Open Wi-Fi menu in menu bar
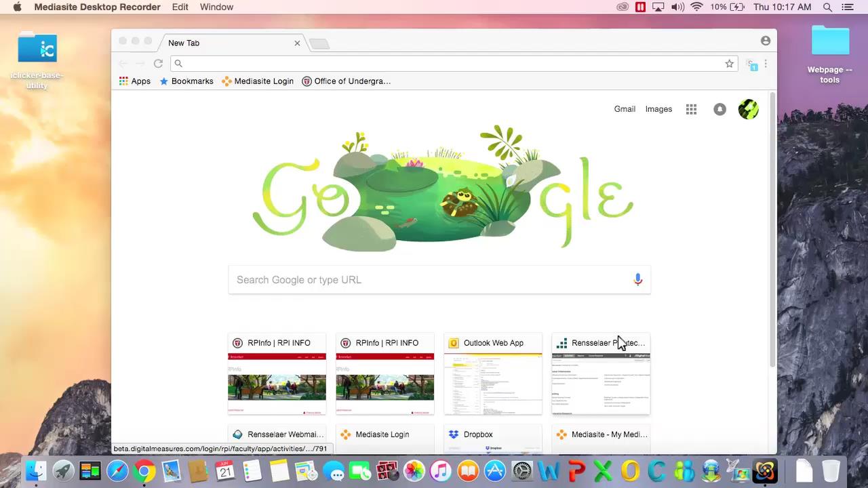 pyautogui.click(x=696, y=7)
